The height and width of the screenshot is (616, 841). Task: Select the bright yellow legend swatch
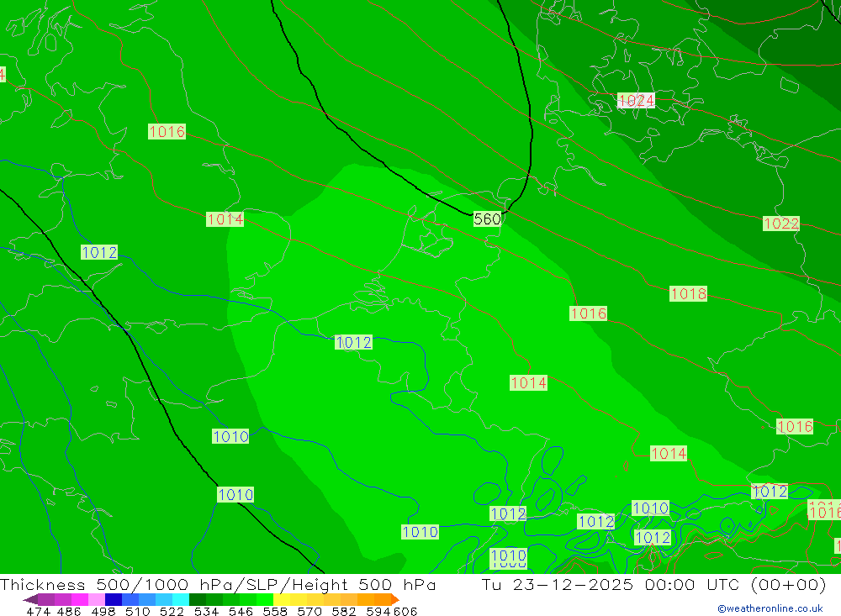282,599
